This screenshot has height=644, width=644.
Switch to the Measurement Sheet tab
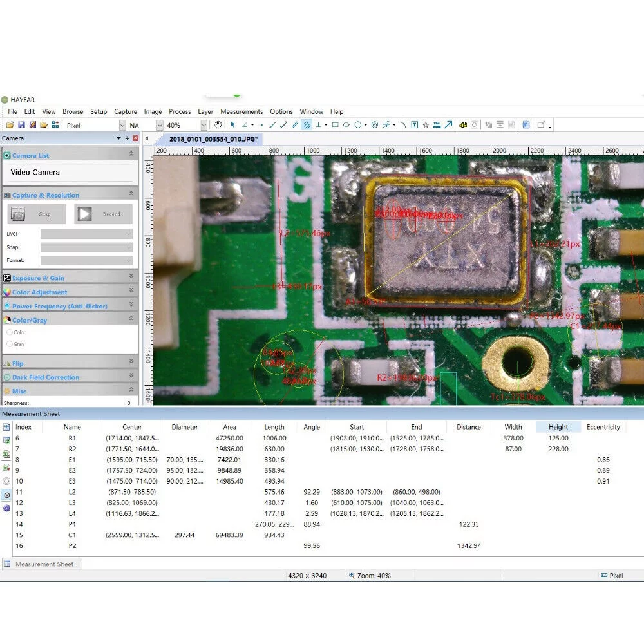tap(44, 564)
